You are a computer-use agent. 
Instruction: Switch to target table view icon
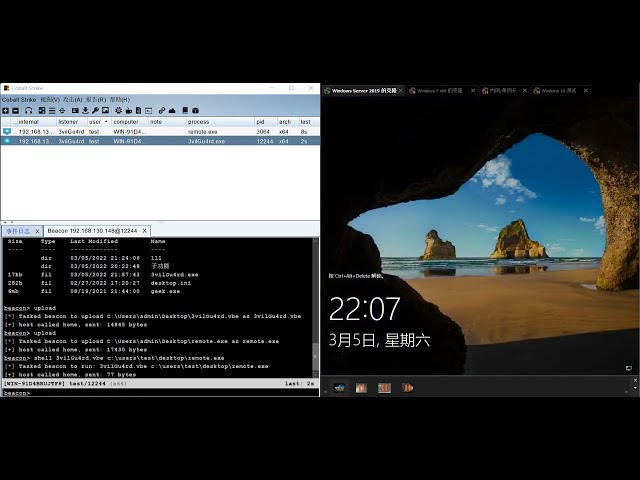pyautogui.click(x=62, y=111)
